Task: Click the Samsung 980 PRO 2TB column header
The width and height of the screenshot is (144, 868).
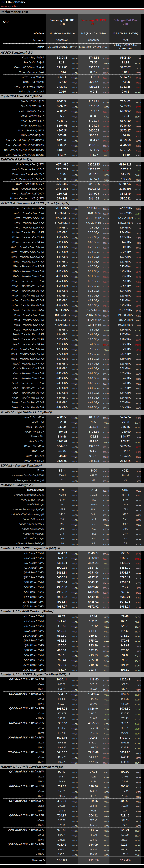Action: pyautogui.click(x=62, y=22)
